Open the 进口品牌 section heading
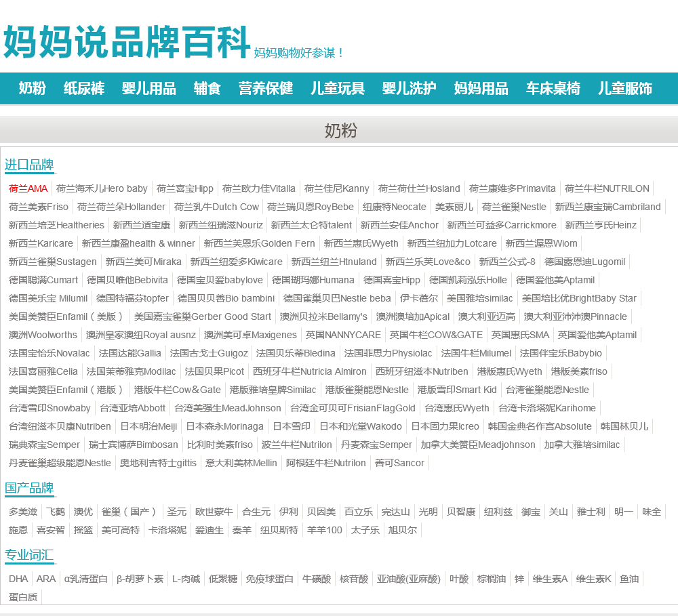This screenshot has height=616, width=678. [29, 165]
